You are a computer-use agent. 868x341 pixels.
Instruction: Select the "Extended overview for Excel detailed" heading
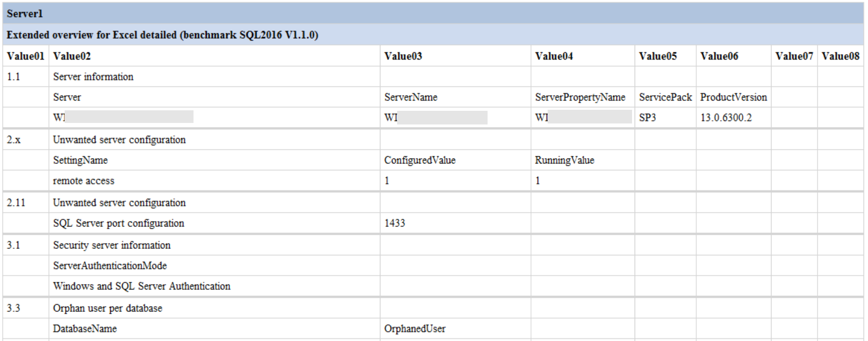(x=162, y=35)
